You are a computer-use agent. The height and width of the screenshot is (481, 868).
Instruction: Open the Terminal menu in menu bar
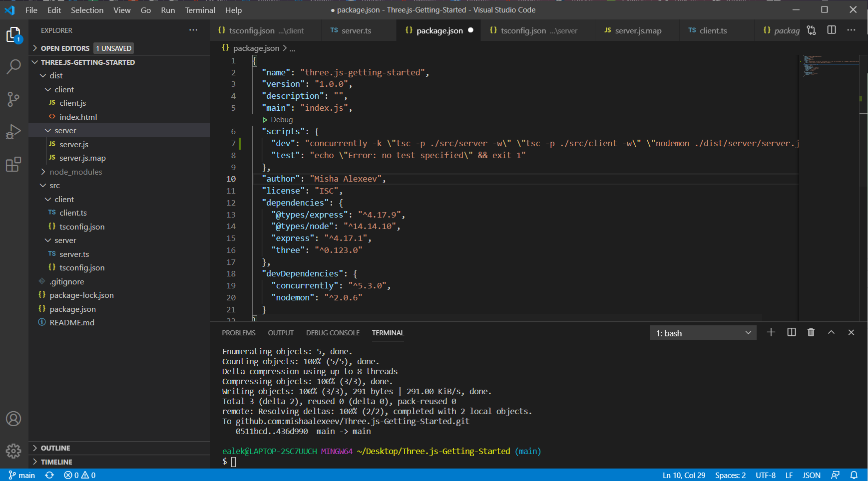point(200,10)
